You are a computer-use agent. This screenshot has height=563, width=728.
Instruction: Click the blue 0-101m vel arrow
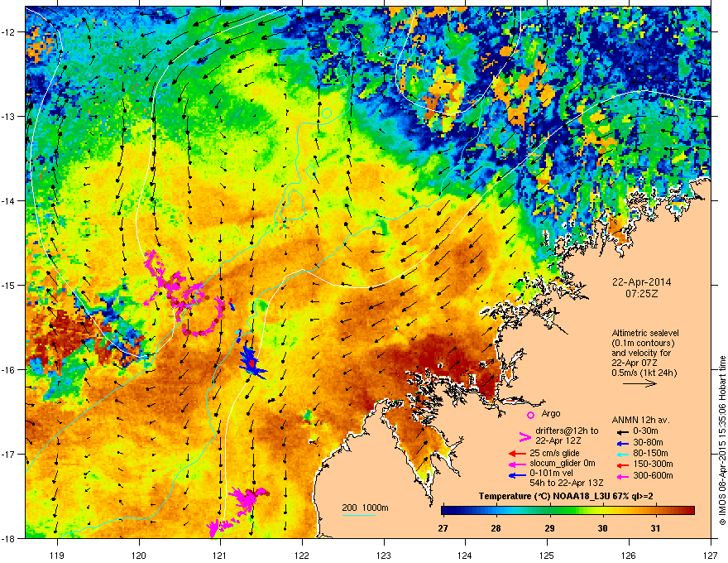pyautogui.click(x=517, y=475)
